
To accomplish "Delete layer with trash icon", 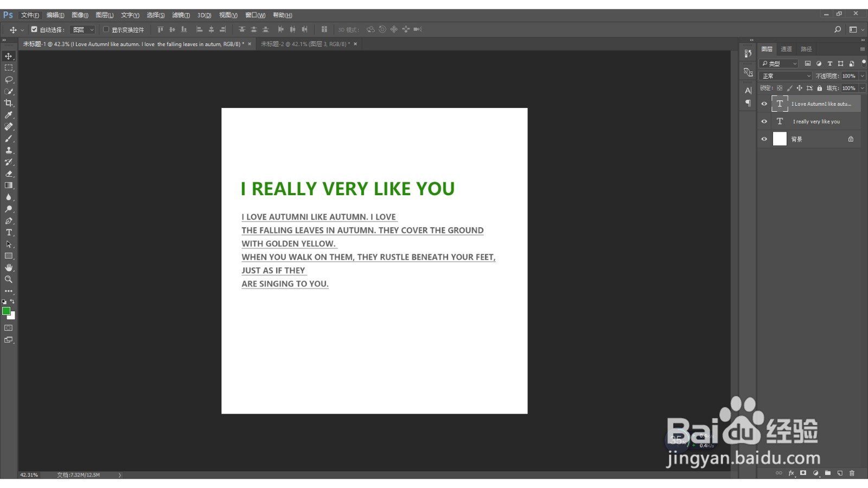I will pos(852,473).
